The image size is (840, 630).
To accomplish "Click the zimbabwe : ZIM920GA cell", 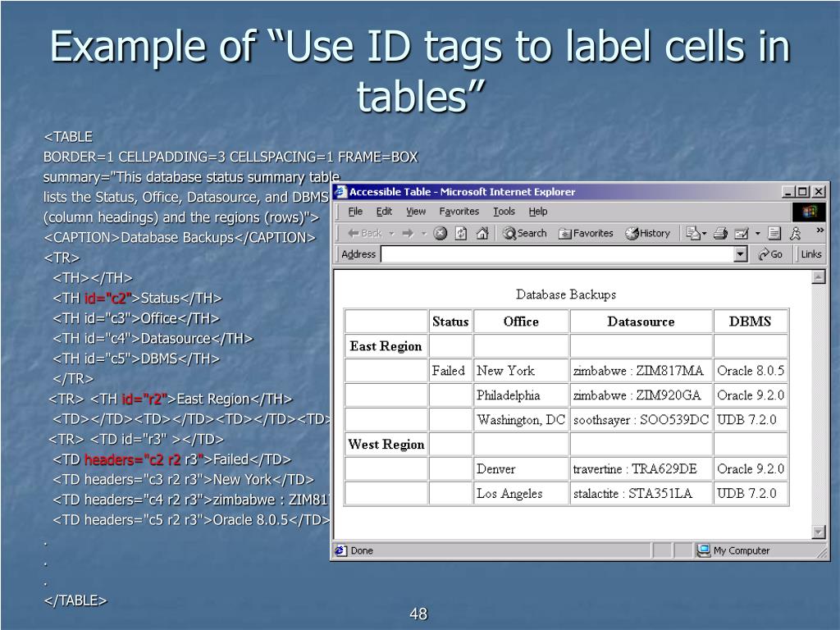I will click(x=641, y=395).
